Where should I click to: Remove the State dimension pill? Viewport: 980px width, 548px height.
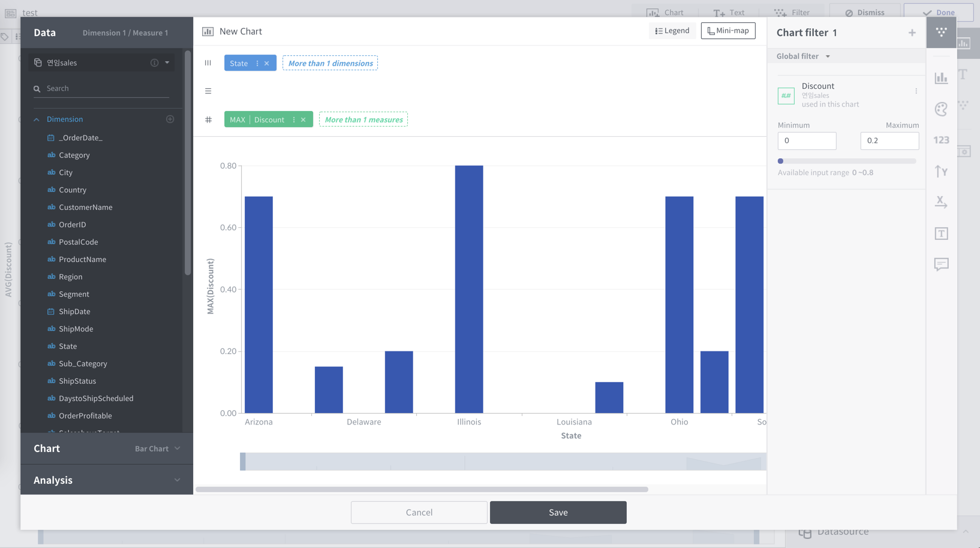pyautogui.click(x=266, y=62)
